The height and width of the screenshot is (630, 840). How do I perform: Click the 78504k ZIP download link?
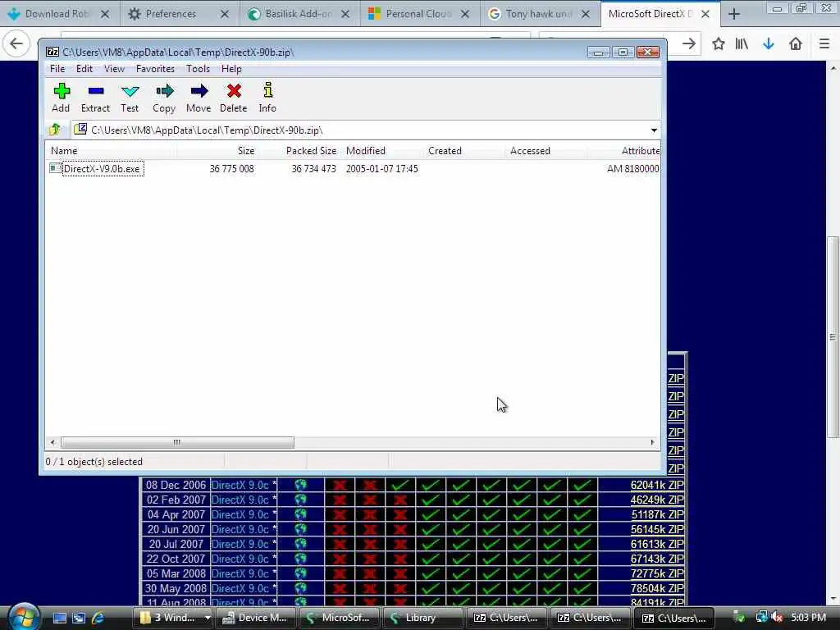click(657, 588)
